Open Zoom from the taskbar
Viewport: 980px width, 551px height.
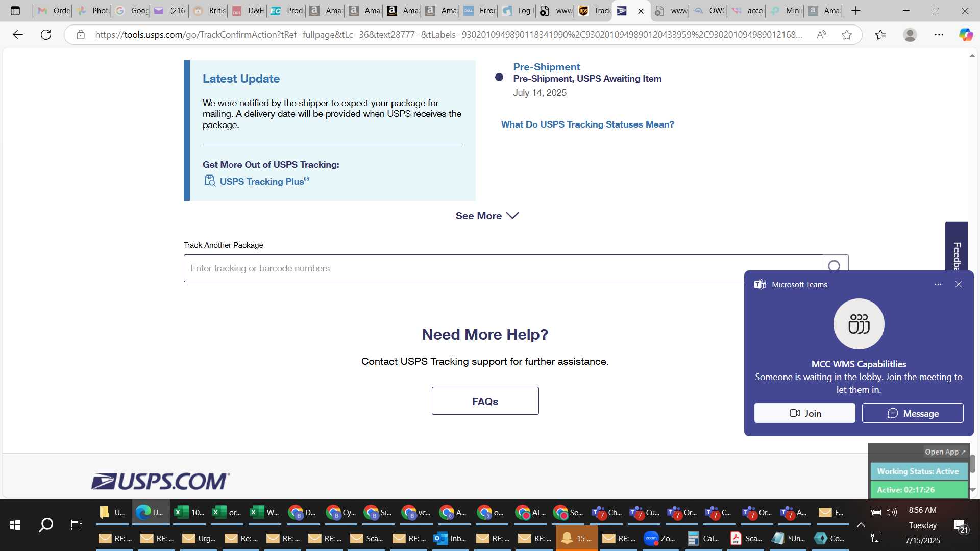(660, 538)
